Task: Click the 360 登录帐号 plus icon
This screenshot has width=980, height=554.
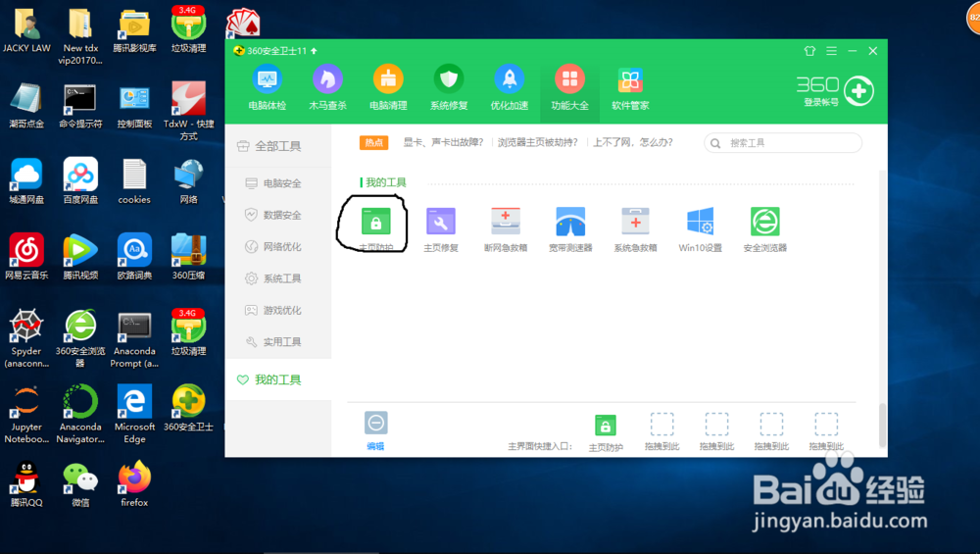Action: (x=858, y=91)
